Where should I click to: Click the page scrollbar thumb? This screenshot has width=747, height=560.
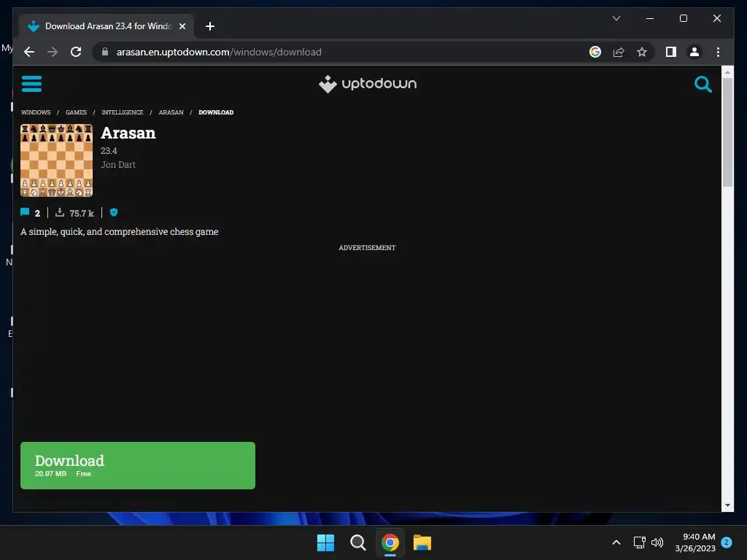[x=727, y=133]
